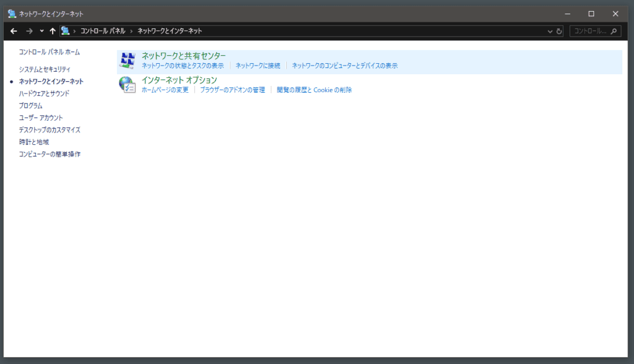Viewport: 634px width, 364px height.
Task: Click the refresh button in address bar
Action: (x=559, y=31)
